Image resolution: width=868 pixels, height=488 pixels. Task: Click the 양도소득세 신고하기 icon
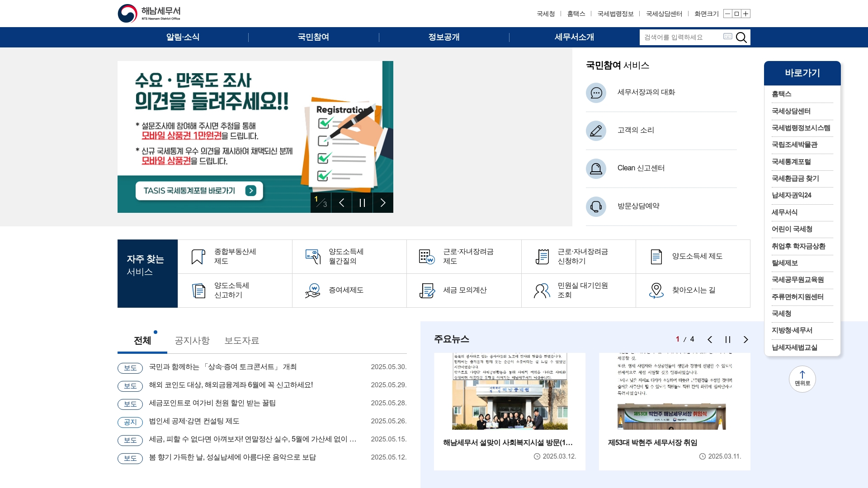[198, 291]
